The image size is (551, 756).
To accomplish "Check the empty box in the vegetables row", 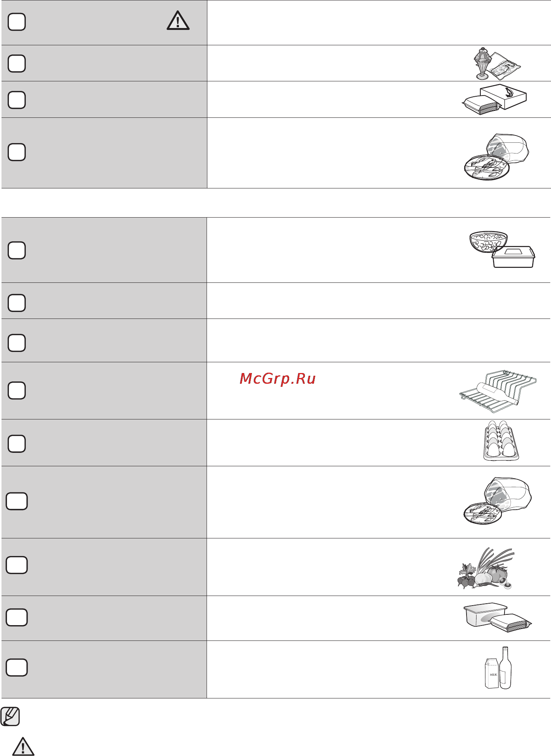I will point(17,565).
